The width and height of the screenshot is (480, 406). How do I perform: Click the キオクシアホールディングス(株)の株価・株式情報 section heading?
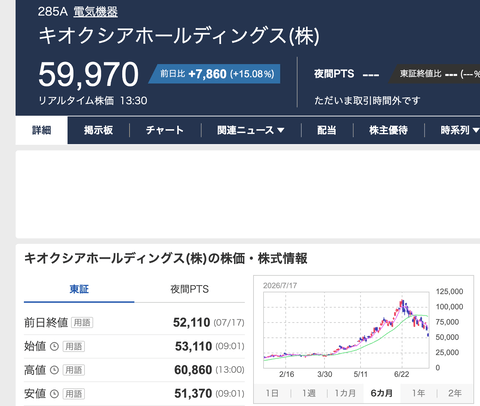[x=166, y=259]
